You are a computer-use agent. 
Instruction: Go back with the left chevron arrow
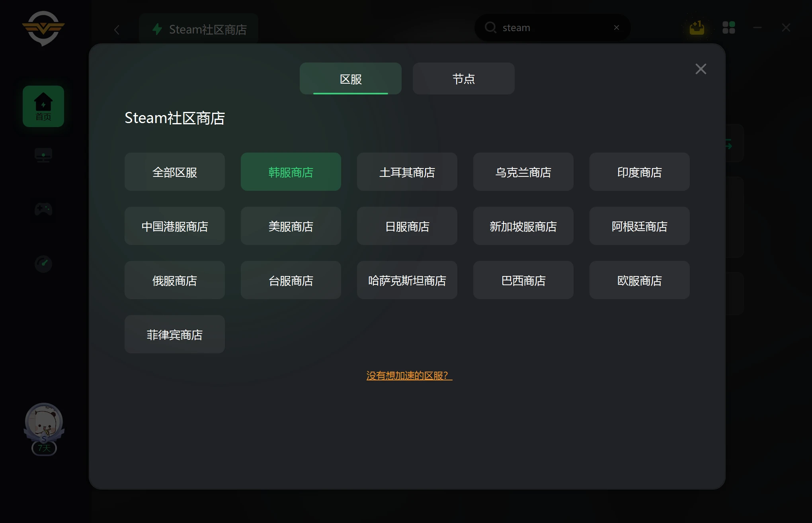click(117, 30)
